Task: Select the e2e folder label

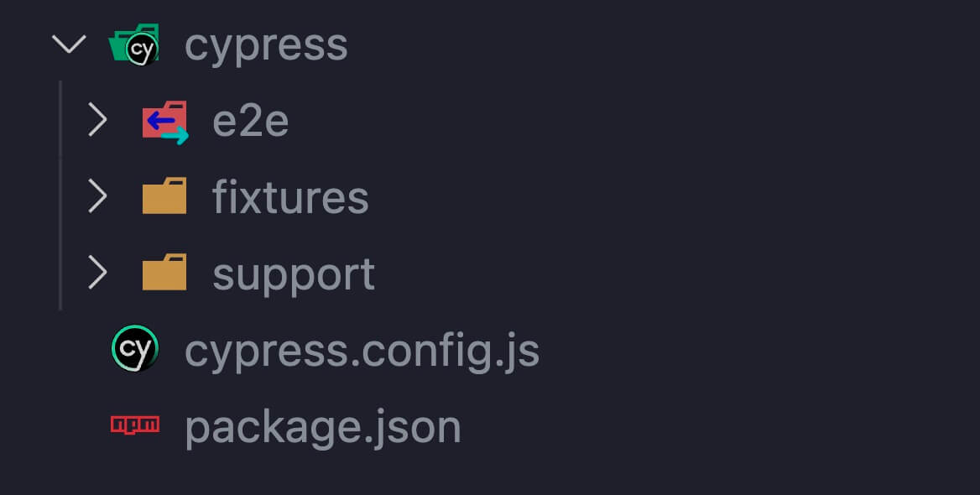Action: click(251, 120)
